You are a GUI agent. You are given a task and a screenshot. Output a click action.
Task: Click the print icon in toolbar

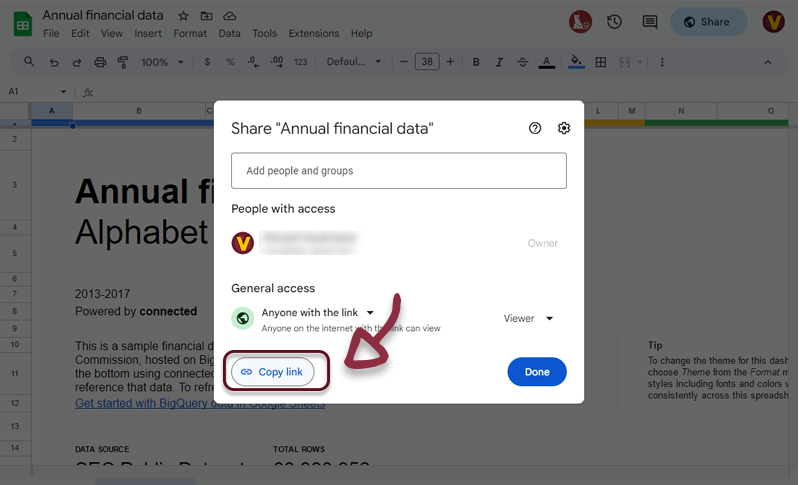100,62
